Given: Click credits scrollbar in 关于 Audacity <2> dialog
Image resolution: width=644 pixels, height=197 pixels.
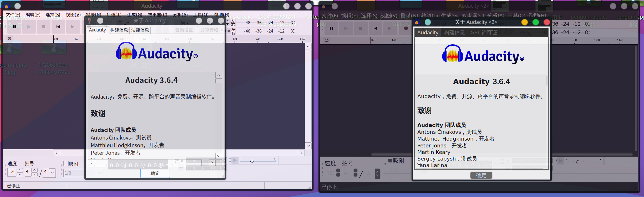Looking at the screenshot, I should click(547, 80).
